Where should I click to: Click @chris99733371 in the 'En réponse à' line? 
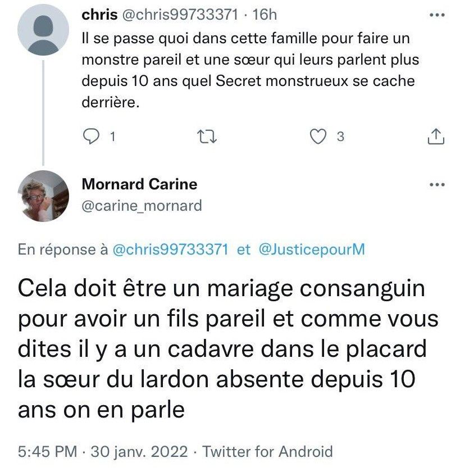tap(171, 250)
